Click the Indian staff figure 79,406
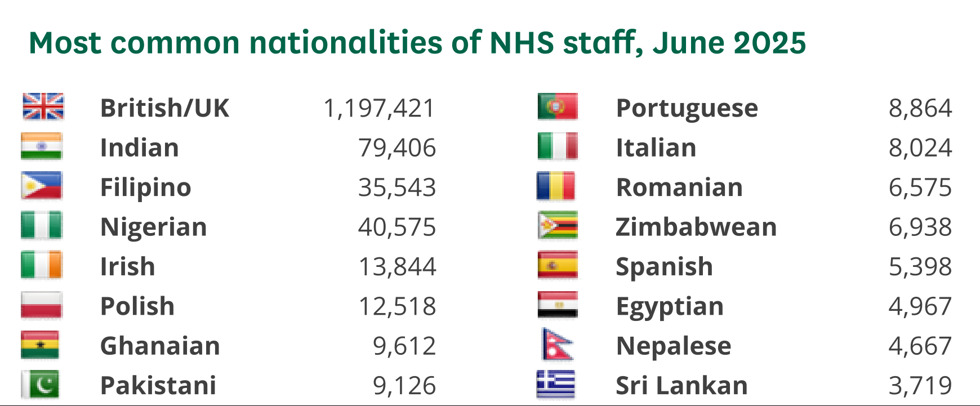980x406 pixels. coord(397,148)
